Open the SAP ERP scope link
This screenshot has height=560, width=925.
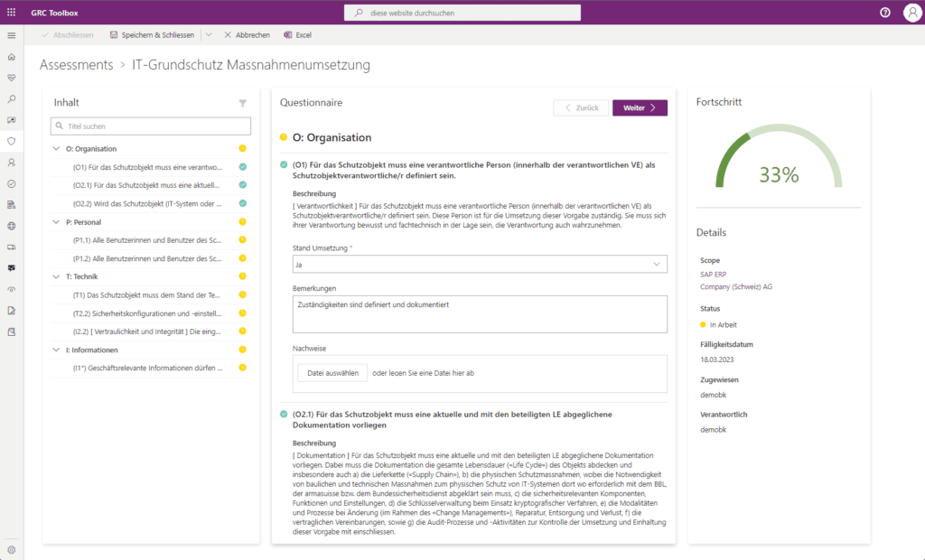[714, 275]
